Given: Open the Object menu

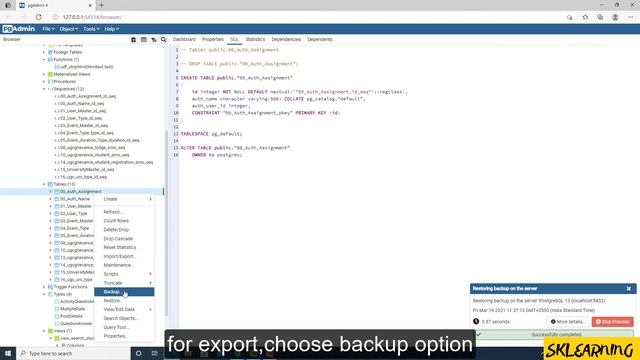Looking at the screenshot, I should (x=69, y=29).
